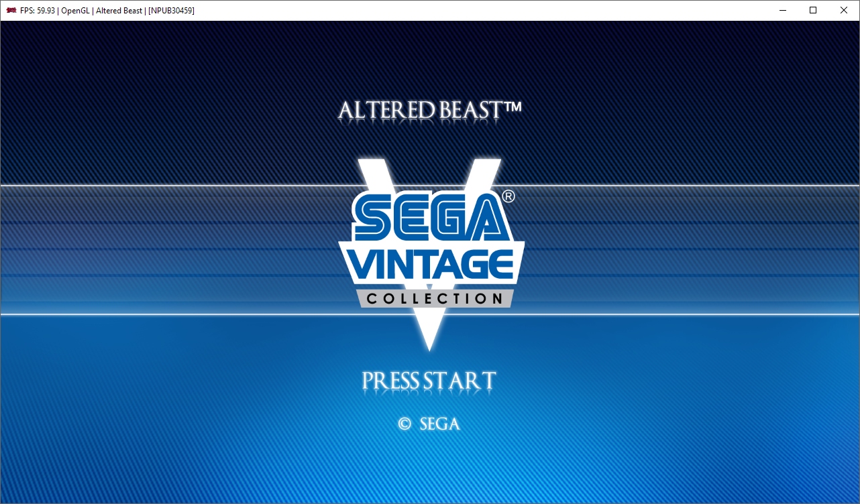The width and height of the screenshot is (860, 504).
Task: Close the Altered Beast window
Action: coord(844,10)
